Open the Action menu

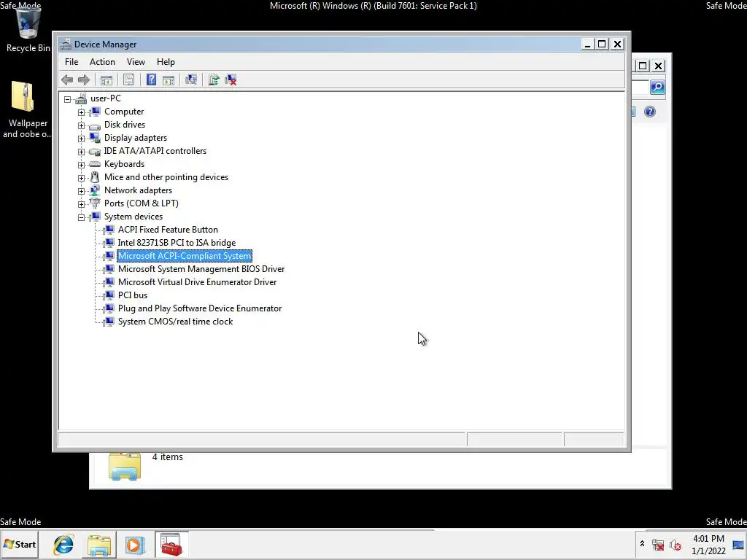click(102, 62)
